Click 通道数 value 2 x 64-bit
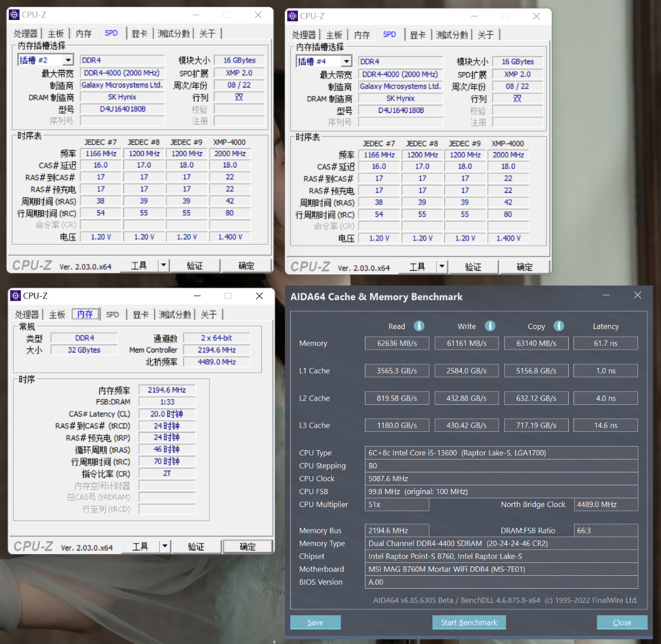The height and width of the screenshot is (644, 661). [217, 338]
